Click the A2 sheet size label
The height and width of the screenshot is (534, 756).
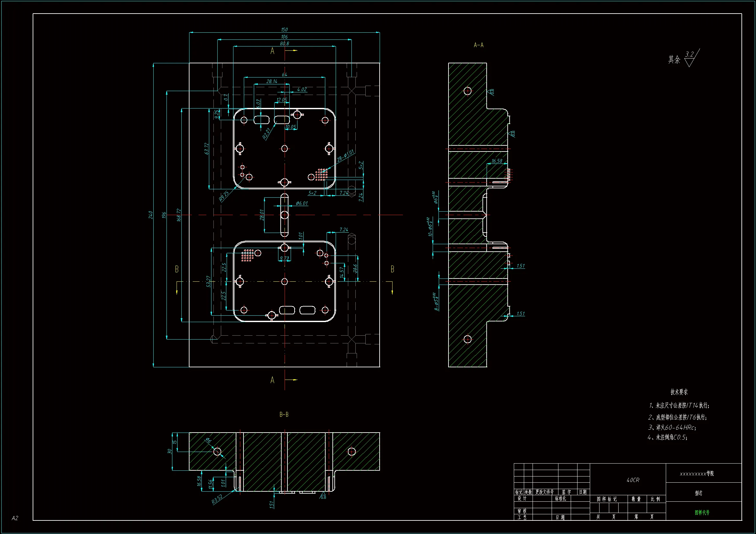pyautogui.click(x=15, y=518)
